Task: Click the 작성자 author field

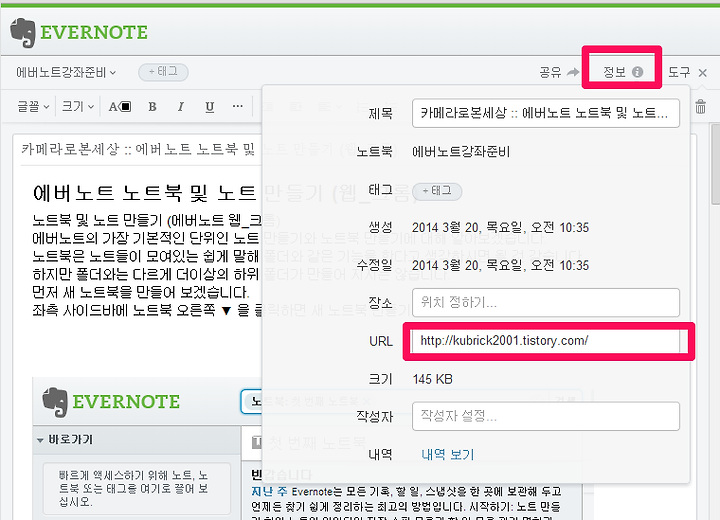Action: (x=546, y=416)
